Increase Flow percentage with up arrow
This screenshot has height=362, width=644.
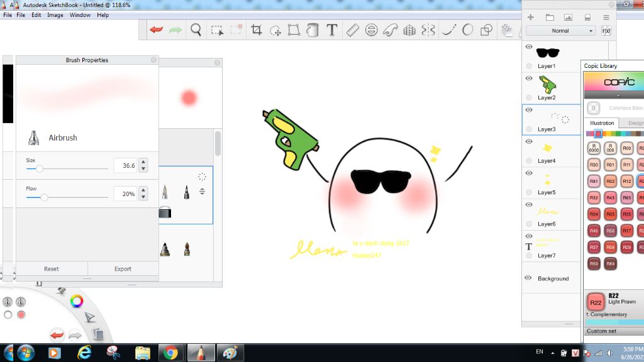coord(143,190)
